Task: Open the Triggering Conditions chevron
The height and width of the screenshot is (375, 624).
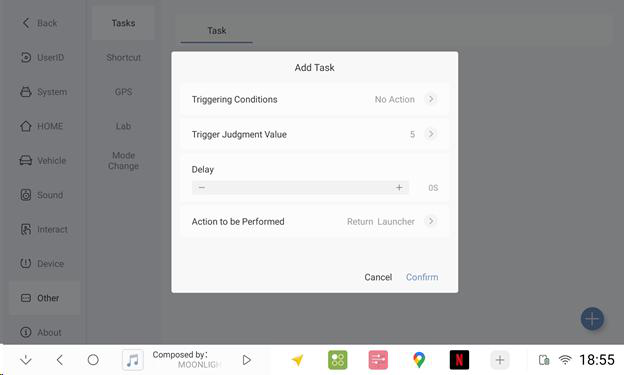Action: 431,99
